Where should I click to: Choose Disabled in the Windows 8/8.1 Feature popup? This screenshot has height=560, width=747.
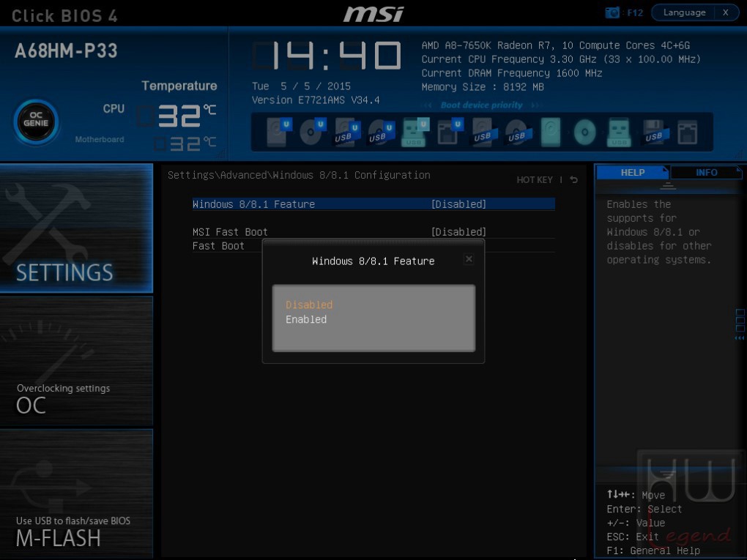point(309,305)
